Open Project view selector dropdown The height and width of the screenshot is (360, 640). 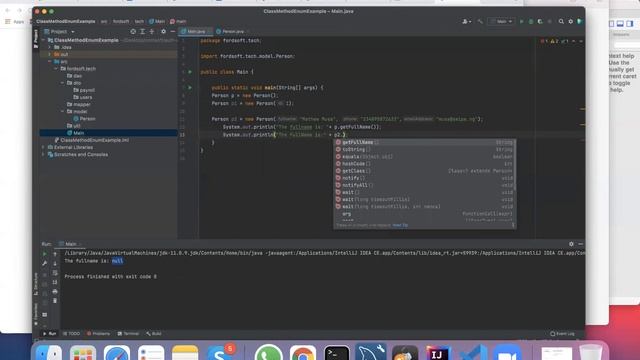(x=60, y=31)
